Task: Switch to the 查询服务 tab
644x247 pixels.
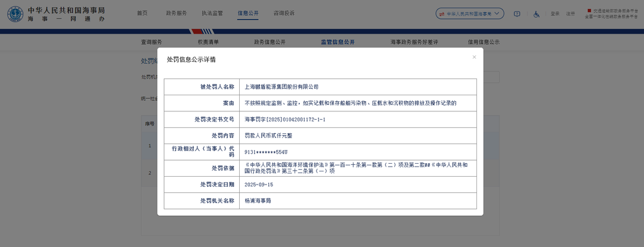Action: coord(151,42)
